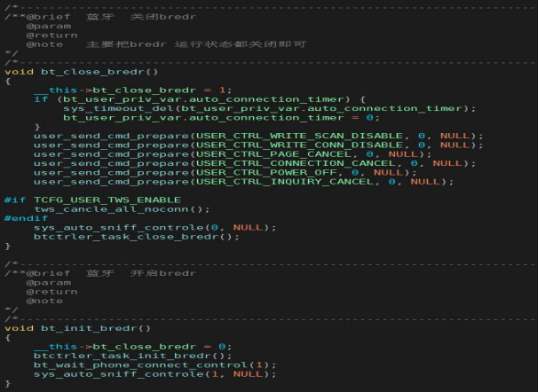The height and width of the screenshot is (392, 538).
Task: Select USER_CTRL_INQUIRY_CANCEL constant
Action: [285, 182]
